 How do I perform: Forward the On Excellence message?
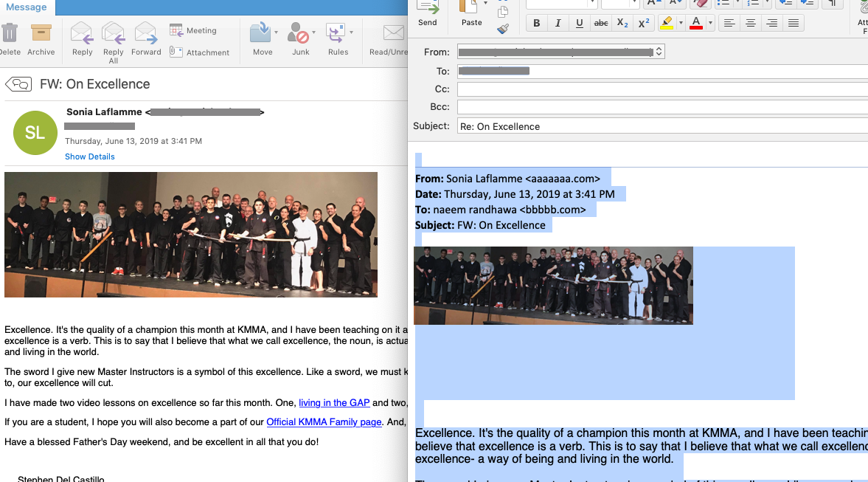(x=146, y=38)
